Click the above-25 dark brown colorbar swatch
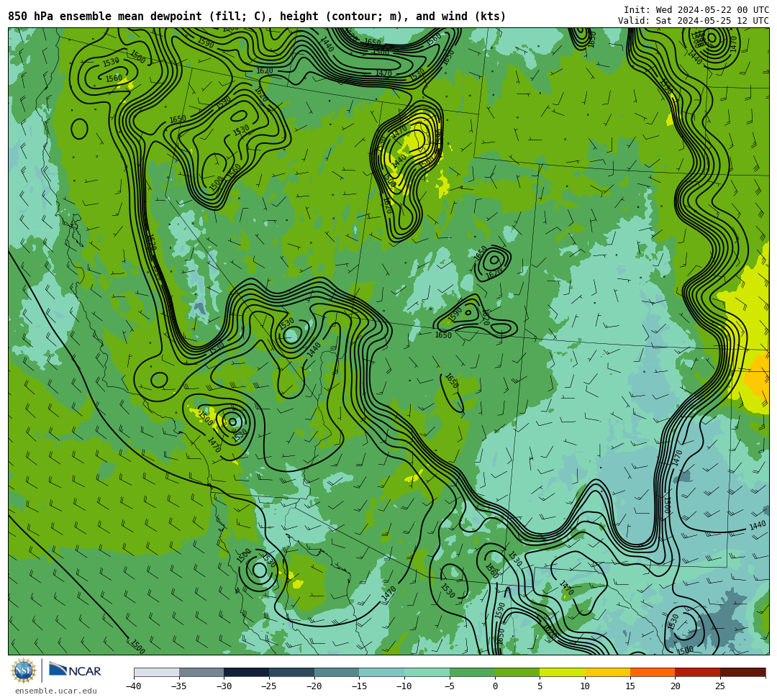The image size is (777, 700). (x=742, y=672)
